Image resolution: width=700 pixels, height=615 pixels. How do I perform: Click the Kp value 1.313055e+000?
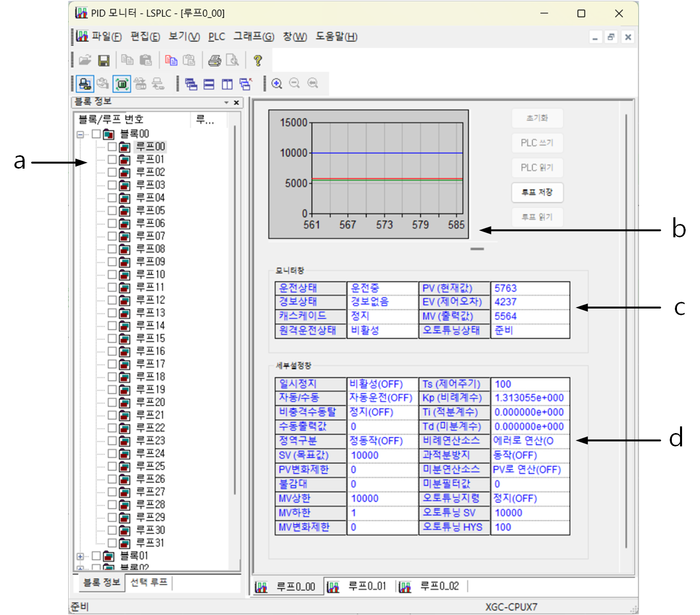[530, 398]
